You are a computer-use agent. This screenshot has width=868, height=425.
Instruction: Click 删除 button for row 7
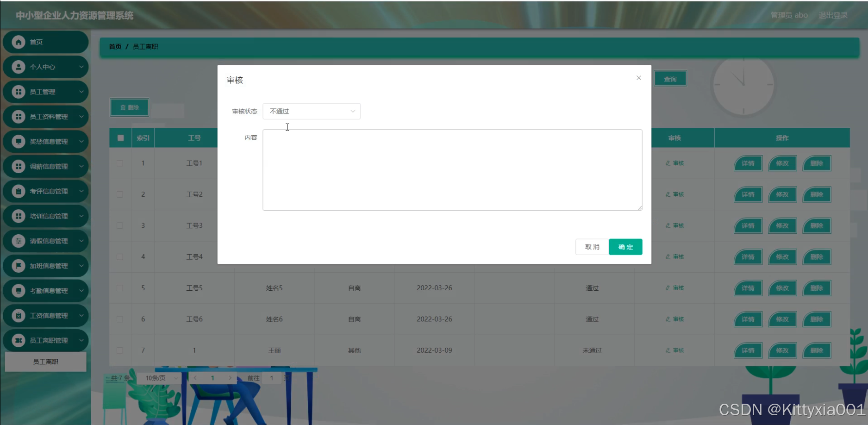point(817,350)
